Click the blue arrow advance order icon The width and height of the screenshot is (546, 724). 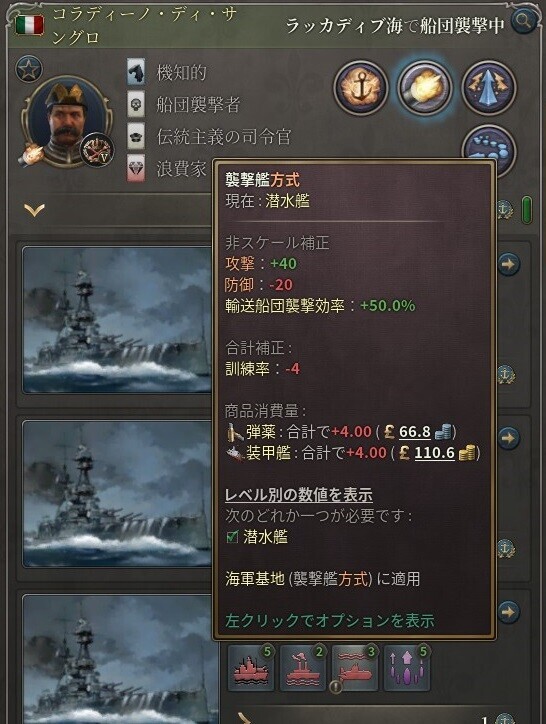coord(489,88)
